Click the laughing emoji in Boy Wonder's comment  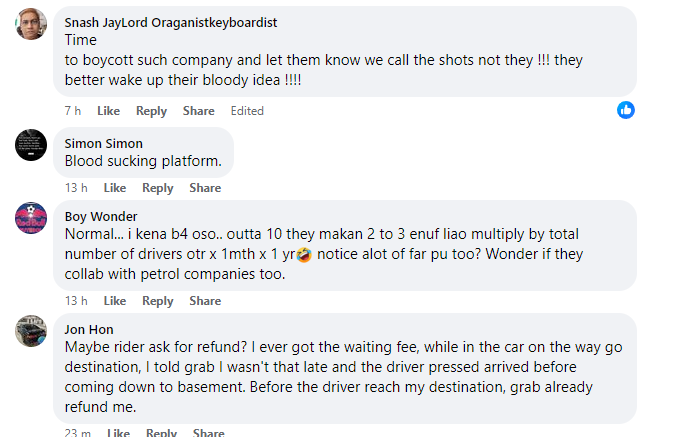[304, 254]
